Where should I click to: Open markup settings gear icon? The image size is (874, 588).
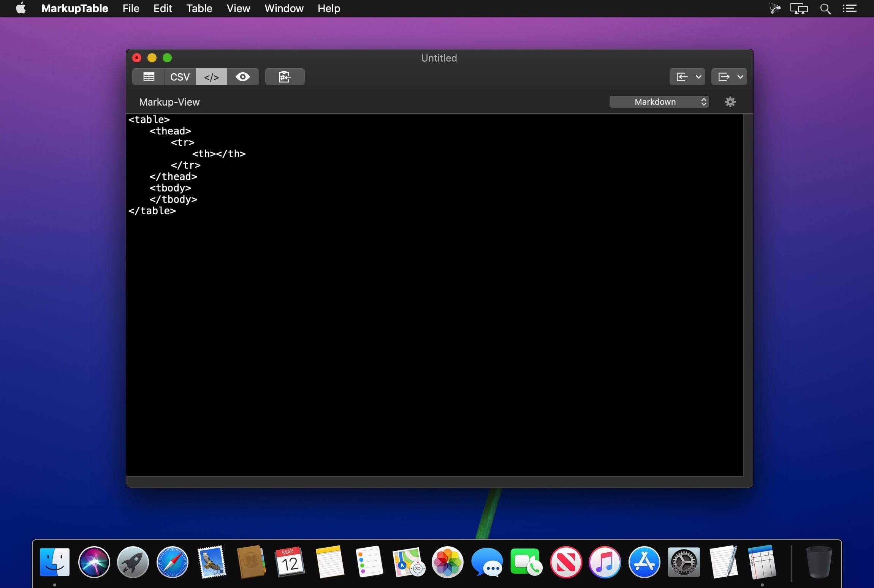730,102
